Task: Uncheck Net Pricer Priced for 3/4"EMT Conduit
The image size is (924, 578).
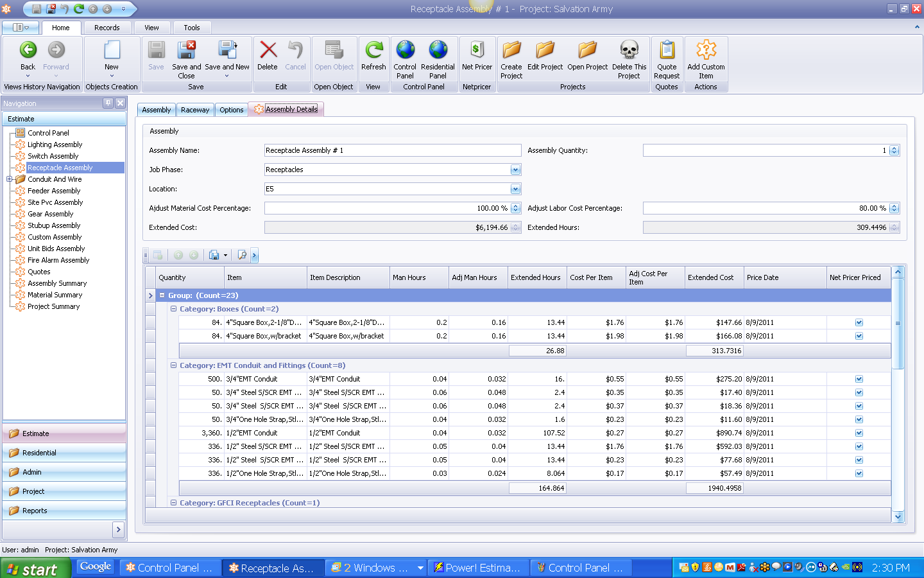Action: (x=859, y=379)
